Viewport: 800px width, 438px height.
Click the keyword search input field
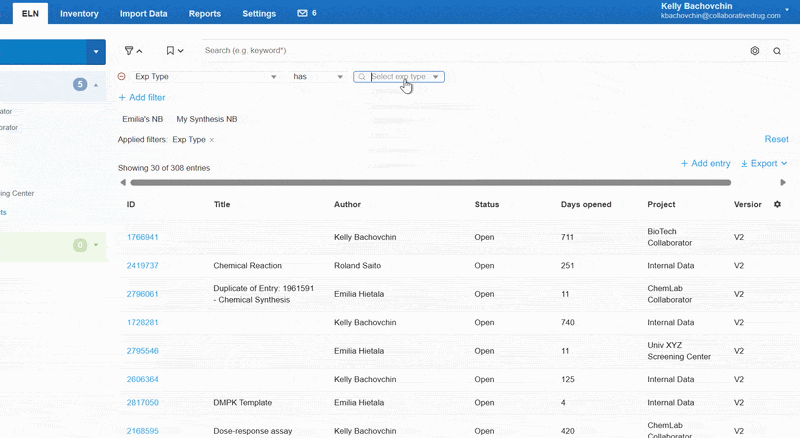(474, 51)
